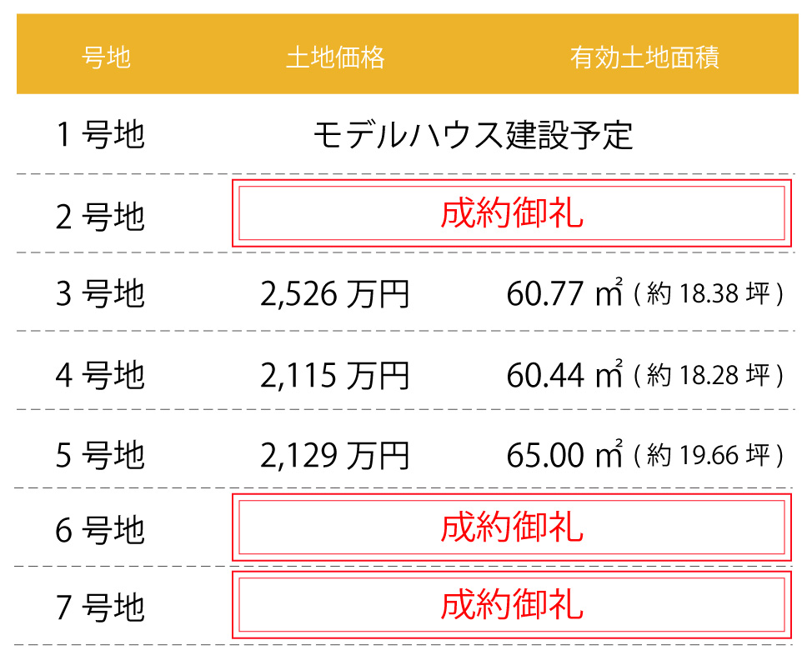The image size is (812, 655).
Task: Click the 成約御礼 box for 6号地
Action: pos(511,527)
